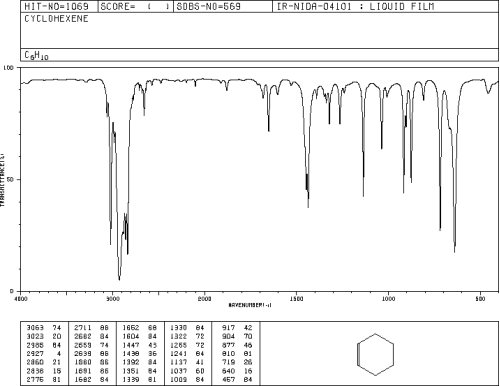Click the 3000 wavenumber axis label
Viewport: 500px width, 386px height.
pyautogui.click(x=113, y=299)
